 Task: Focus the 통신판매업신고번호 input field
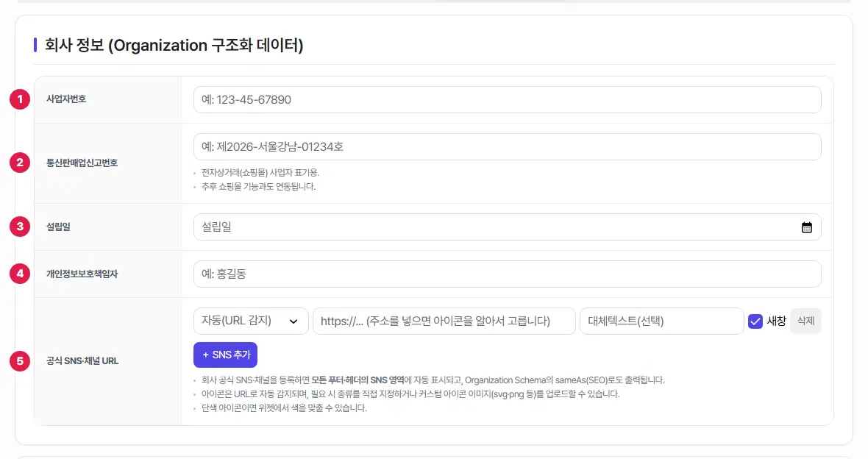pos(507,146)
